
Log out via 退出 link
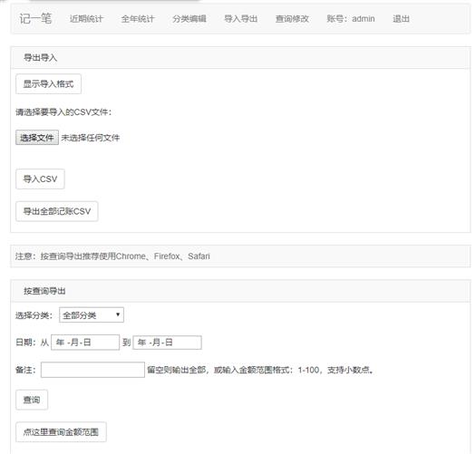click(x=402, y=19)
